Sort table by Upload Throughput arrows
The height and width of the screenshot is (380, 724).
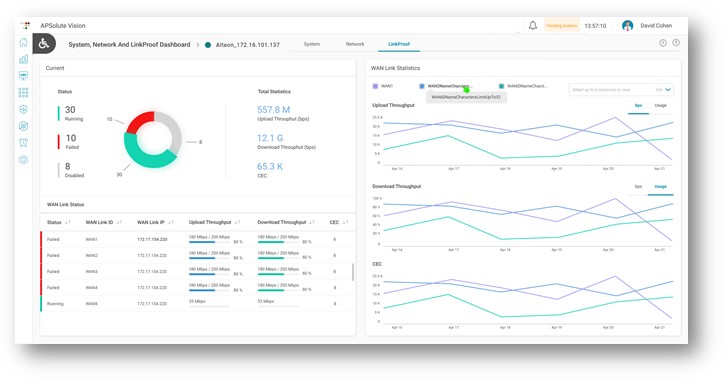click(x=237, y=223)
